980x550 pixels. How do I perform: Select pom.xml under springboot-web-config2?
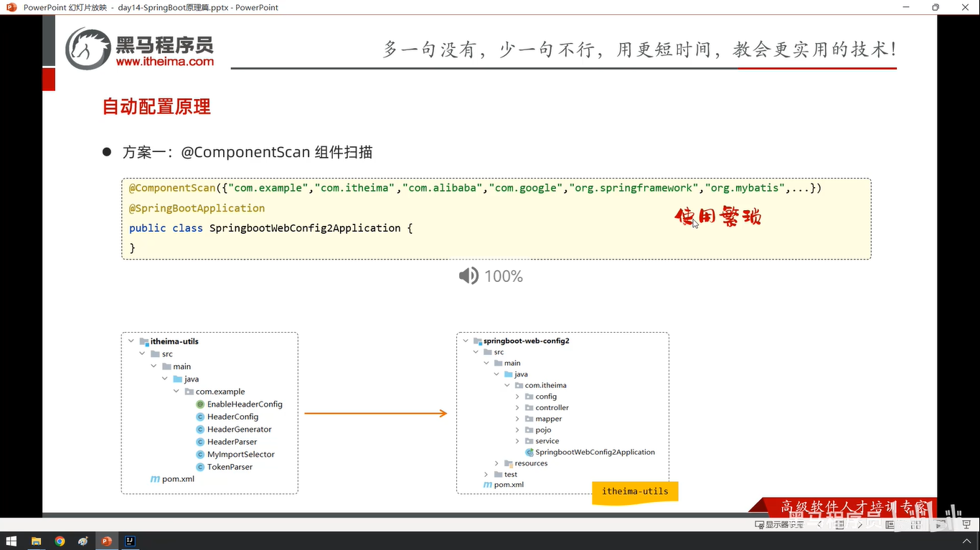click(x=504, y=485)
